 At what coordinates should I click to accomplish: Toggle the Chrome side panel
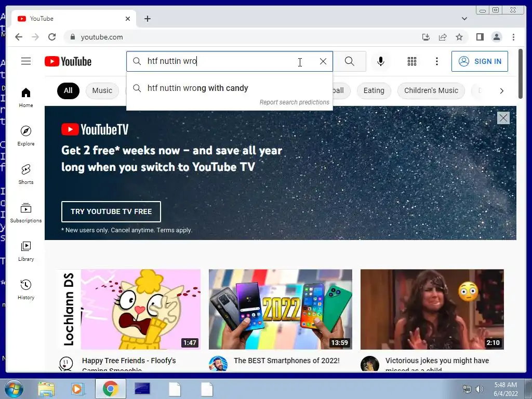[480, 37]
